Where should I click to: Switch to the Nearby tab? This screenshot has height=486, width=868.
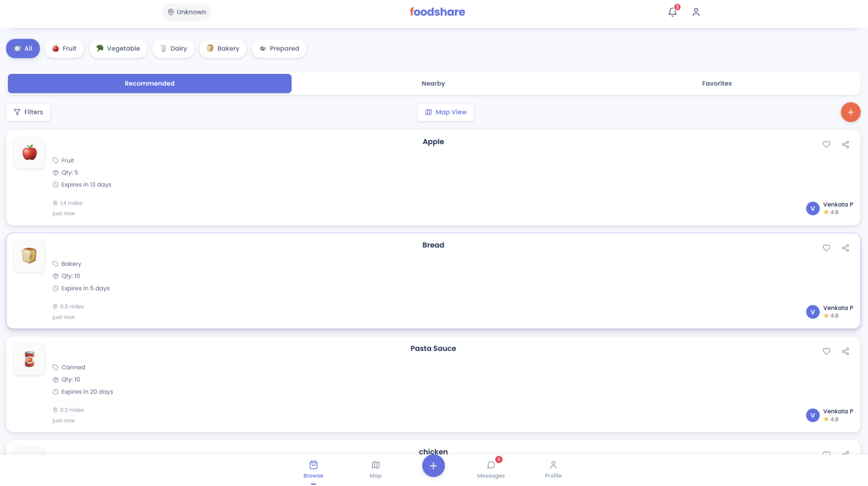[433, 83]
